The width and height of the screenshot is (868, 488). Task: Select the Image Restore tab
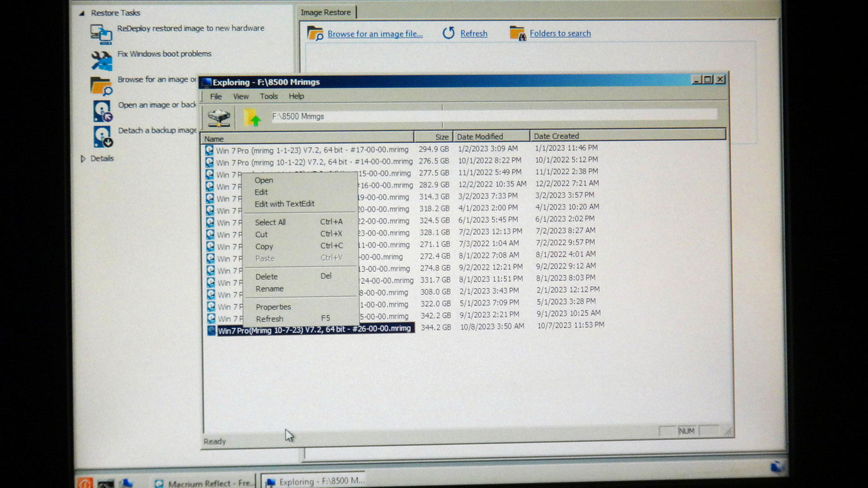[326, 12]
